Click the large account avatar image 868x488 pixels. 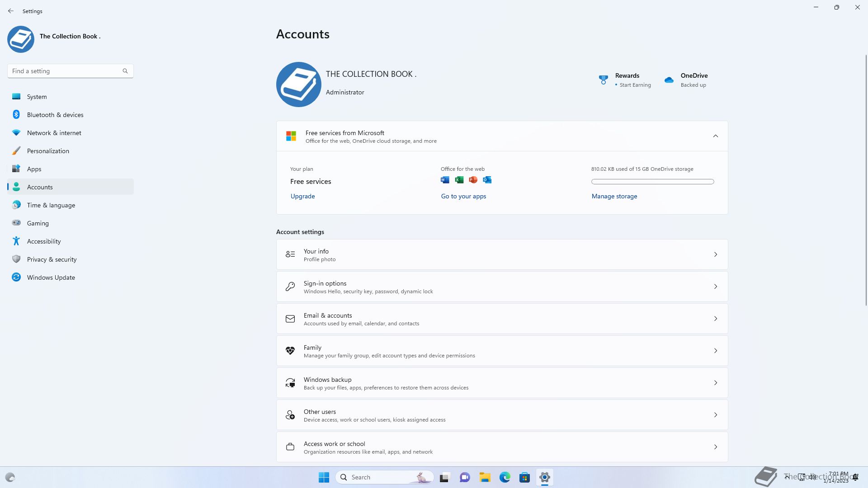click(299, 84)
